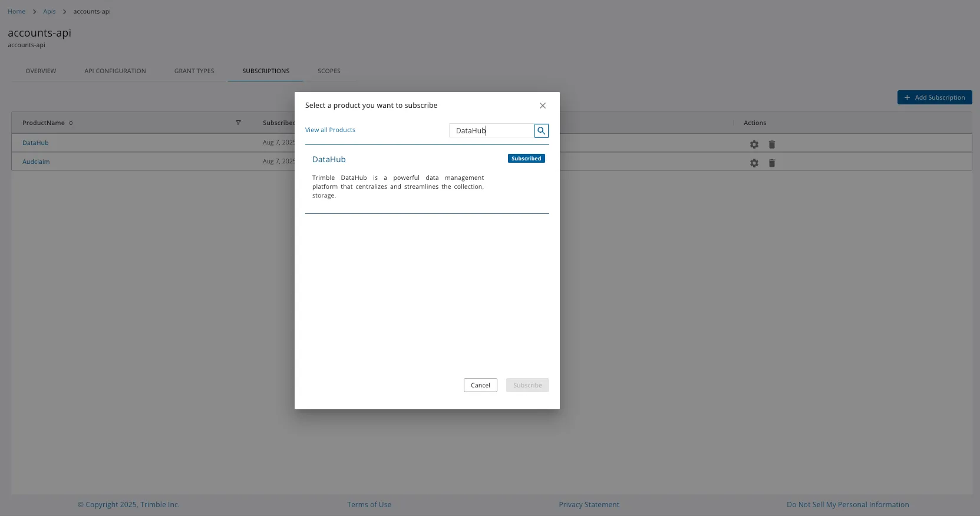Open Audclaim link in subscriptions table

[36, 162]
